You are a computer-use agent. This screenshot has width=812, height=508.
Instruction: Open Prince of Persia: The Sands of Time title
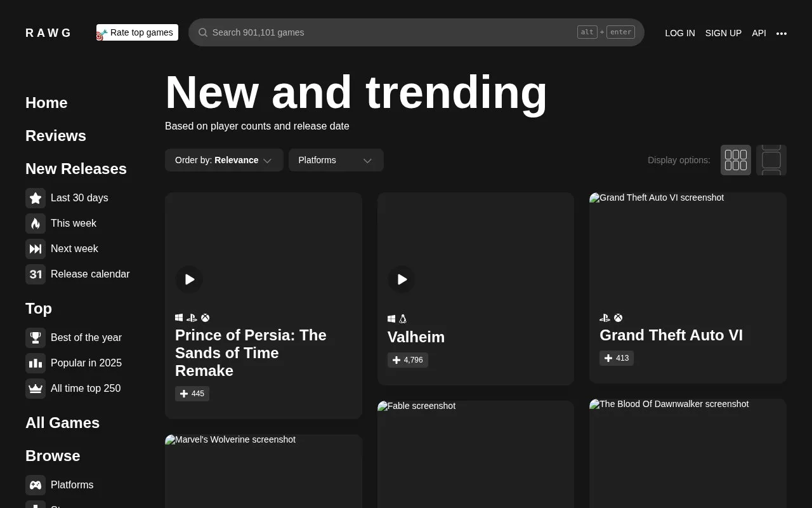point(251,353)
